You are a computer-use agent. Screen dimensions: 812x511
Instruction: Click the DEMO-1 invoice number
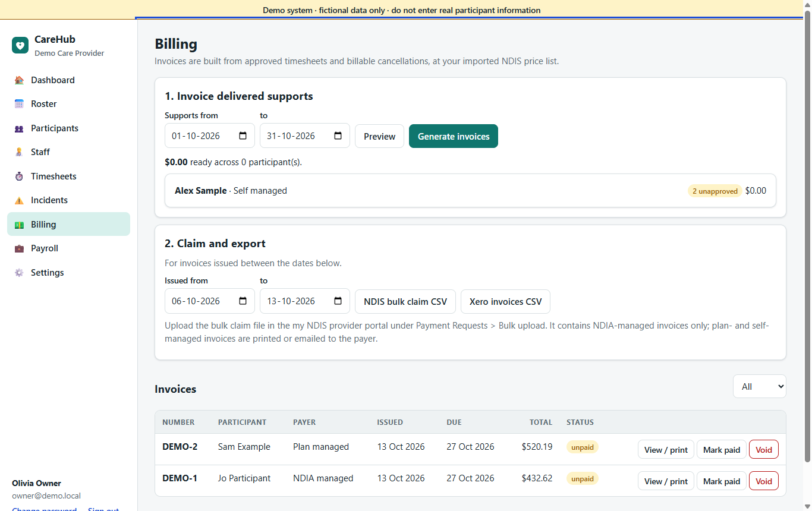[180, 478]
